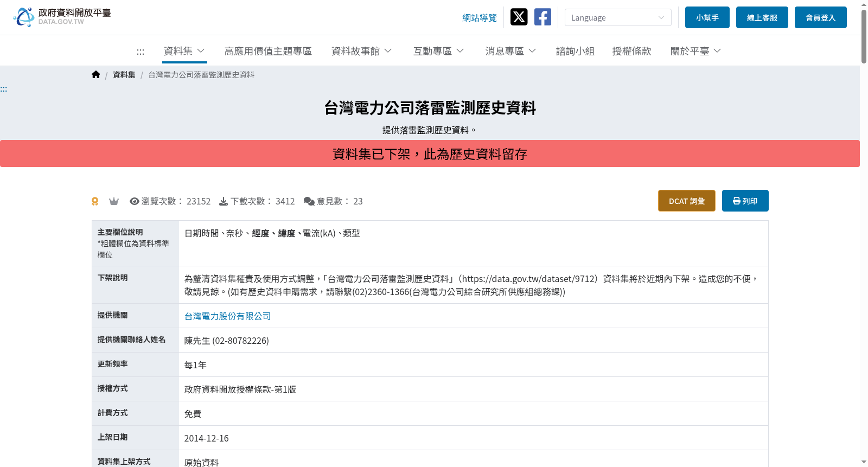
Task: Click the 資料集 breadcrumb link
Action: click(124, 75)
